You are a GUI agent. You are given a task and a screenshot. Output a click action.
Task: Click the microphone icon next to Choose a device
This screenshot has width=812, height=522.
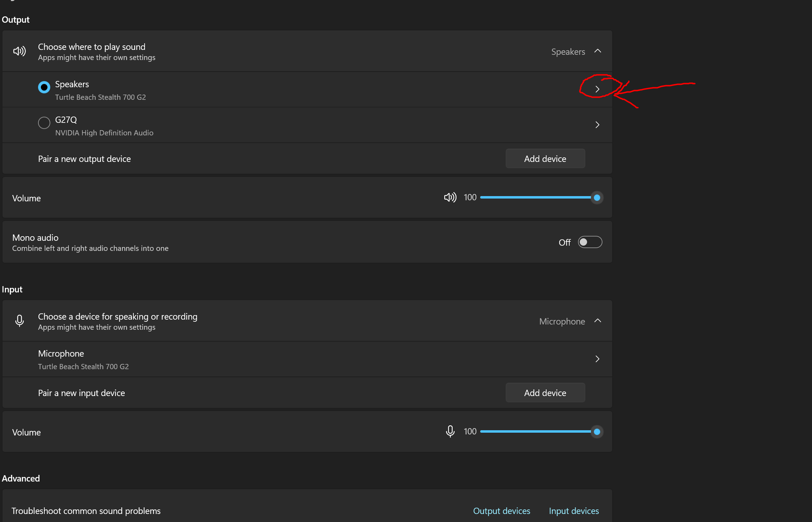pos(20,321)
